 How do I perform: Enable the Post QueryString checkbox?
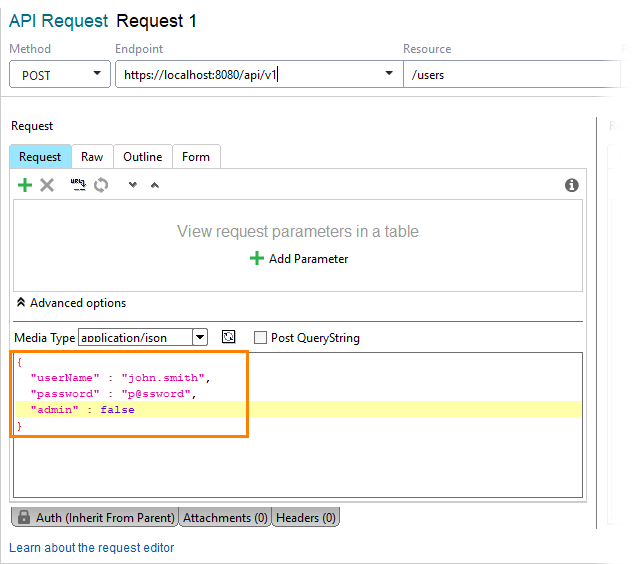click(260, 338)
